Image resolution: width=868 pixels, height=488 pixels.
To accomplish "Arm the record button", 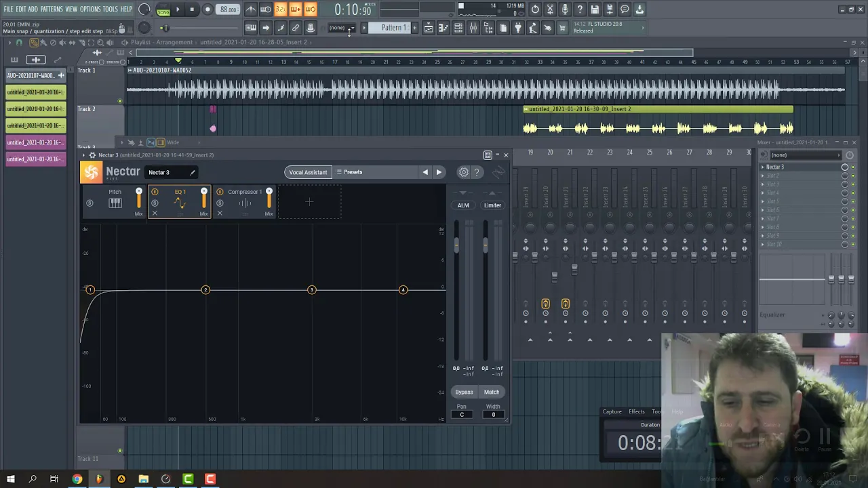I will 208,9.
